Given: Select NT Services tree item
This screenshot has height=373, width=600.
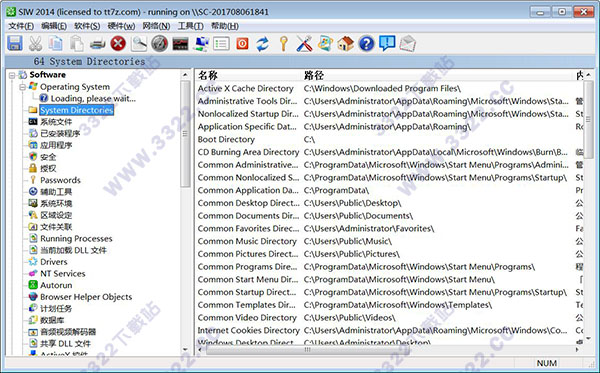Looking at the screenshot, I should [63, 274].
